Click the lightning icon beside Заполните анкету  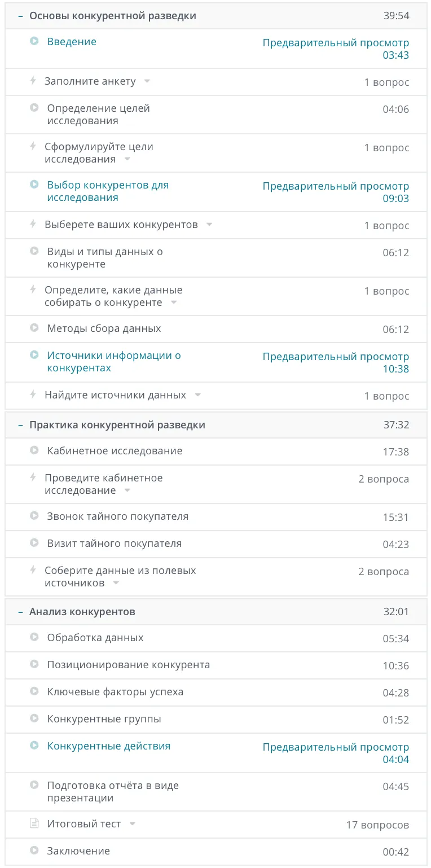tap(33, 81)
